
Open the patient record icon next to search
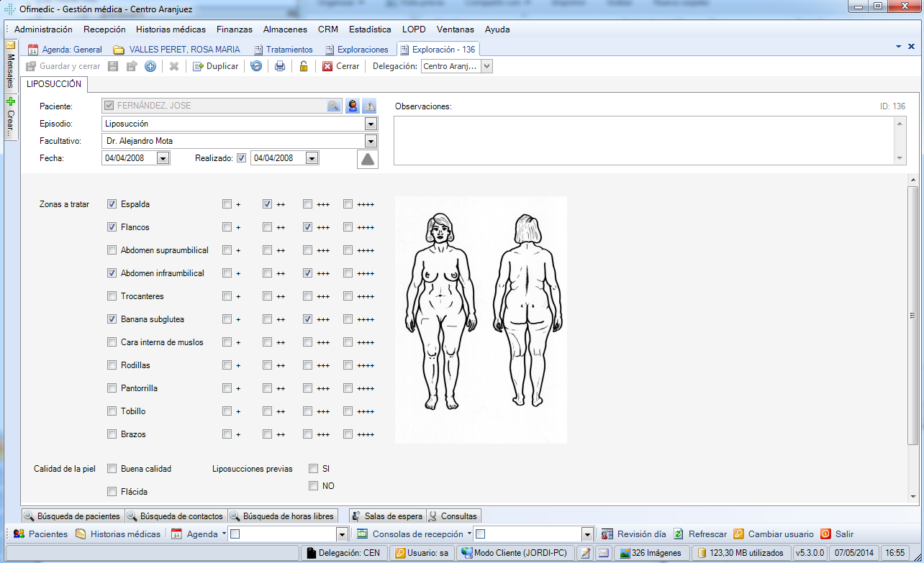tap(353, 106)
